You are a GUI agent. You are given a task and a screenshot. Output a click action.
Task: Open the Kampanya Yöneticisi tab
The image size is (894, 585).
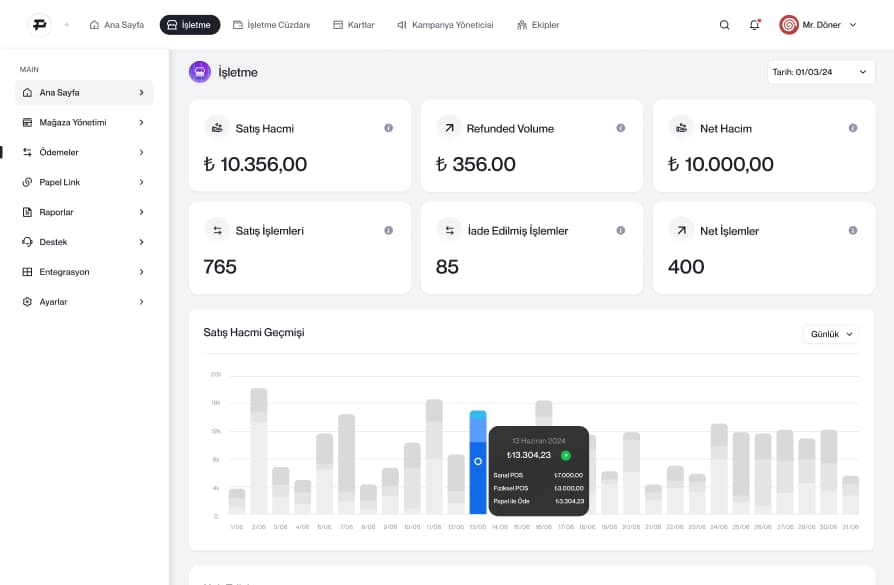[445, 25]
